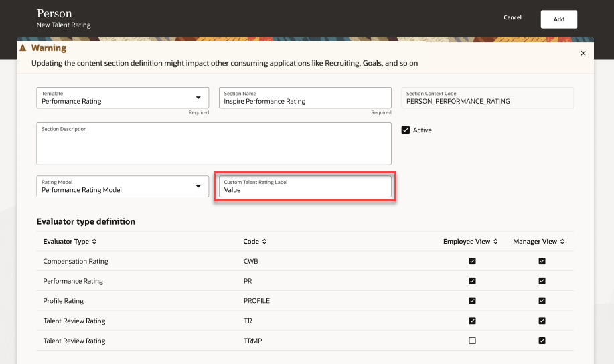Click the PROFILE code cell
The width and height of the screenshot is (614, 364).
[x=256, y=301]
